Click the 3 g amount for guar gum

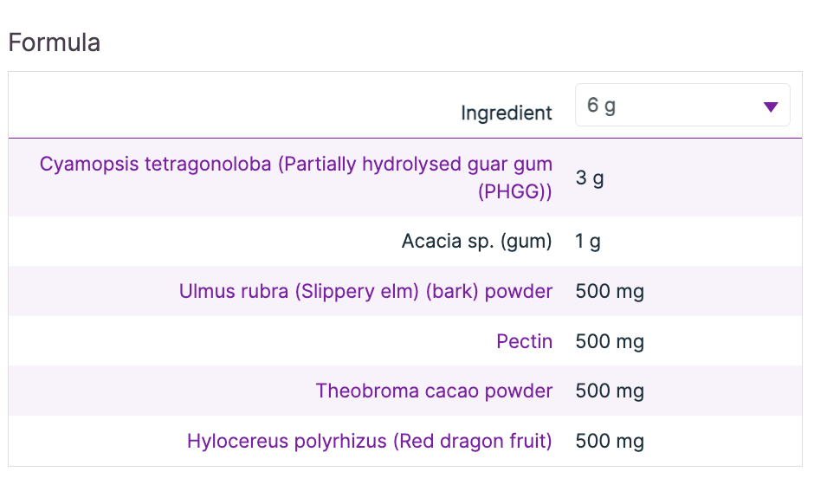tap(590, 178)
